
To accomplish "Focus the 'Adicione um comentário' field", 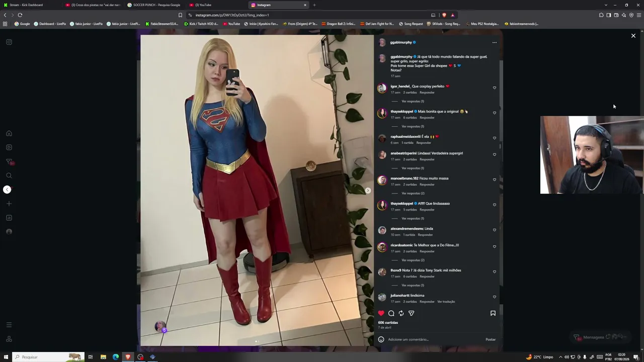I will 435,339.
